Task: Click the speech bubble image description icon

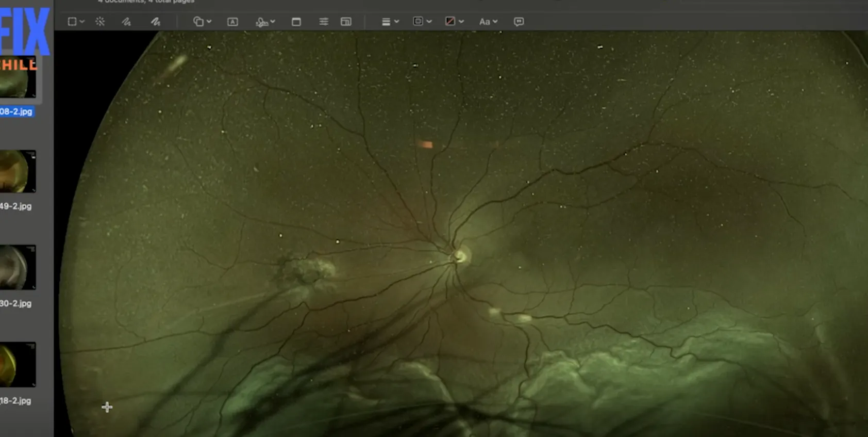Action: (519, 22)
